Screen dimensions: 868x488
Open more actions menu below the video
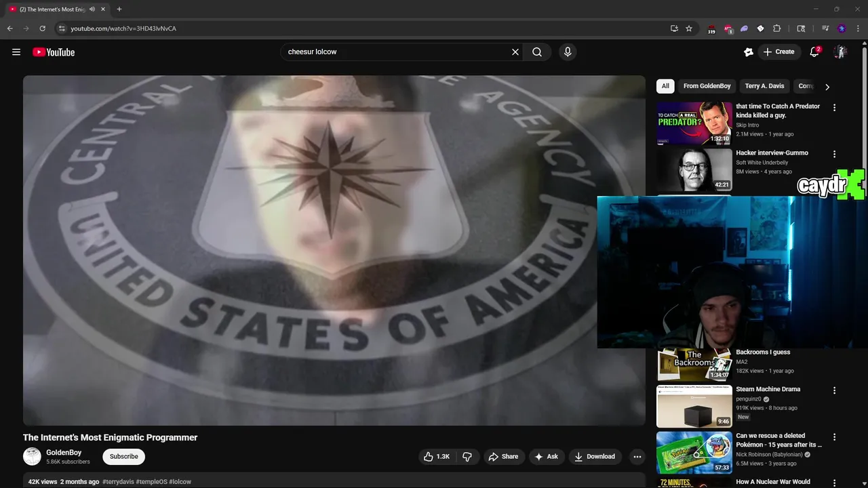point(637,457)
